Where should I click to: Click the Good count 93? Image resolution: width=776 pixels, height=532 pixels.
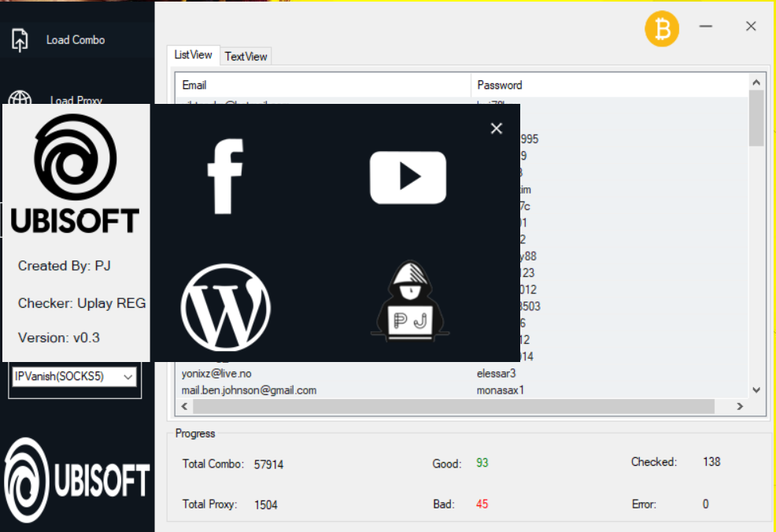[482, 463]
